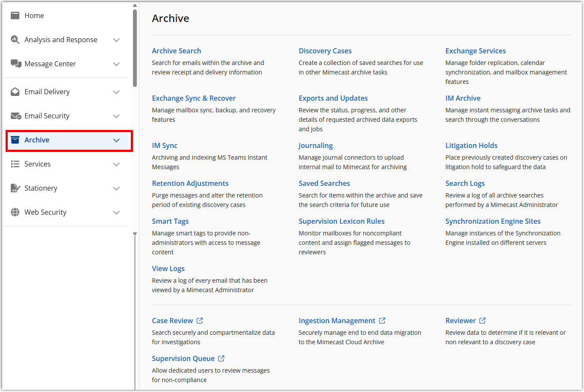Open the Ingestion Management link
This screenshot has width=584, height=392.
(337, 321)
